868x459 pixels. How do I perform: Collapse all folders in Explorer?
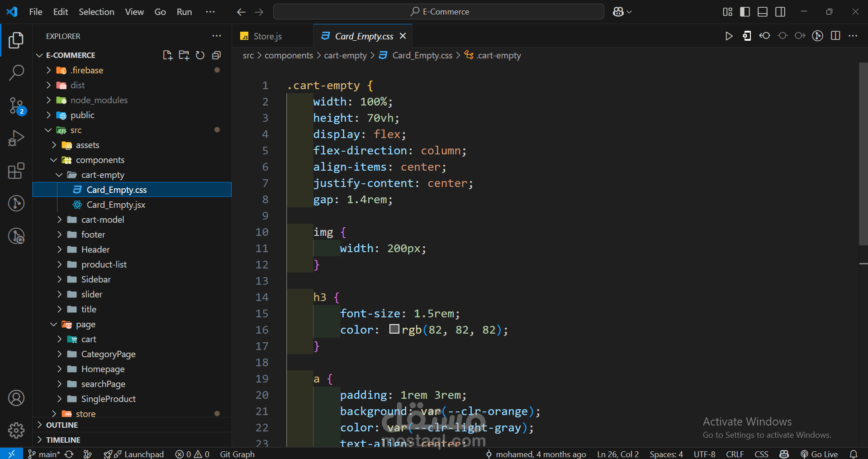click(x=217, y=55)
